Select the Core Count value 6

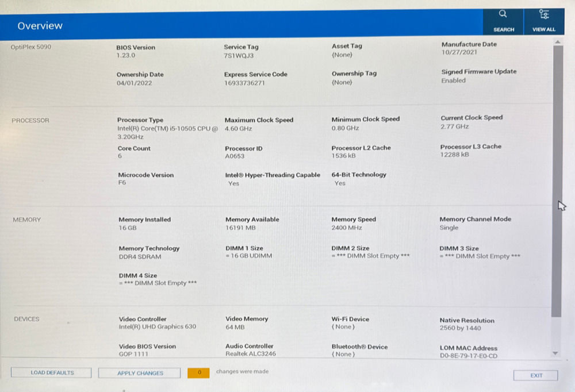point(120,156)
